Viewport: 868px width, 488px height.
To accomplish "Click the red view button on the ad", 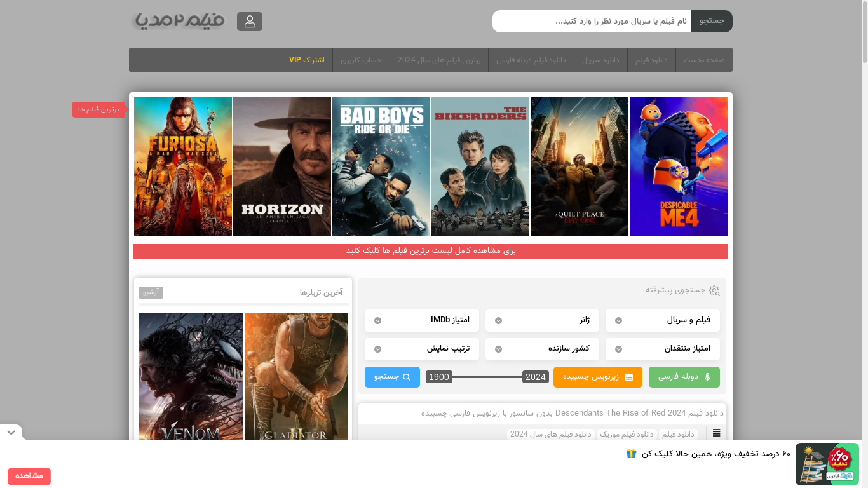I will [x=29, y=476].
